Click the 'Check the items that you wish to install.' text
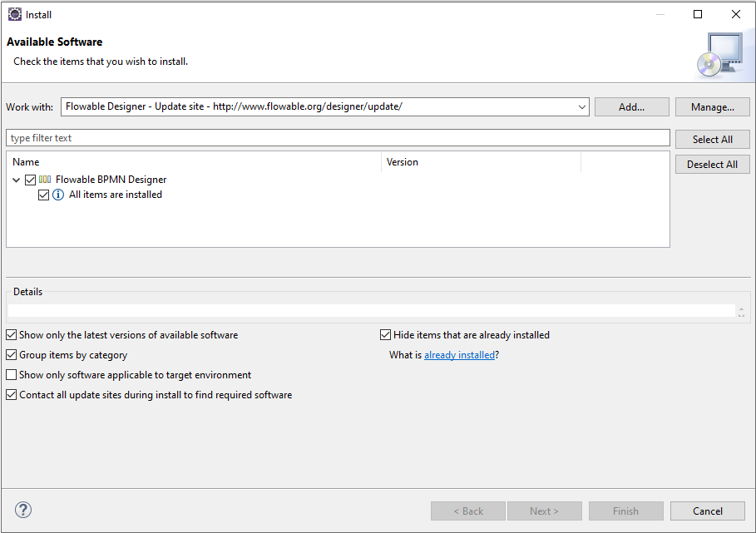 tap(101, 62)
